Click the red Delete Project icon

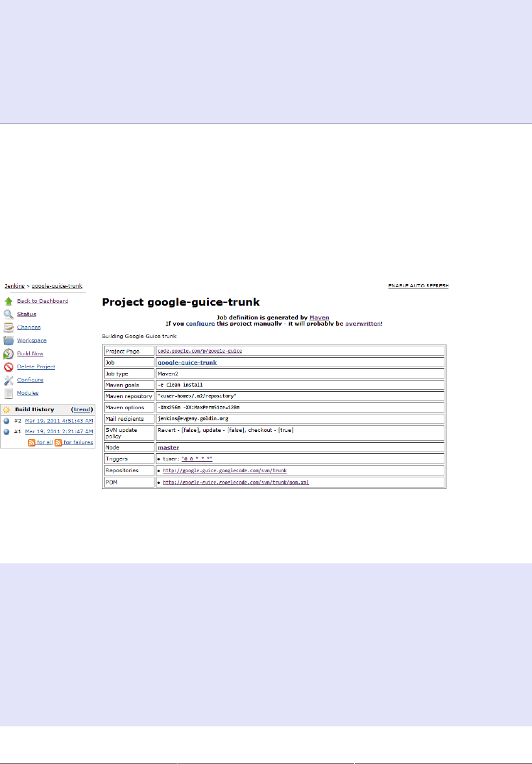(8, 367)
